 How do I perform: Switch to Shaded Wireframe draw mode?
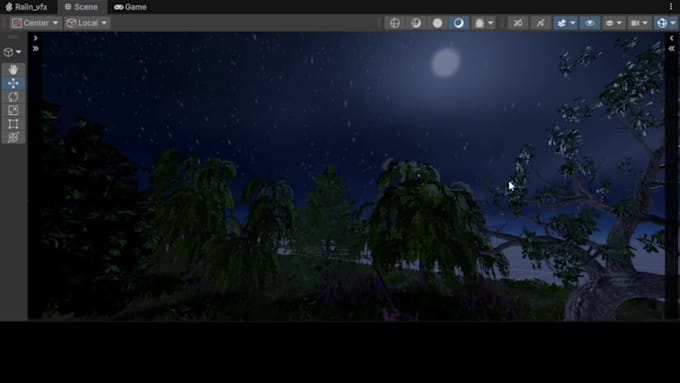[416, 23]
